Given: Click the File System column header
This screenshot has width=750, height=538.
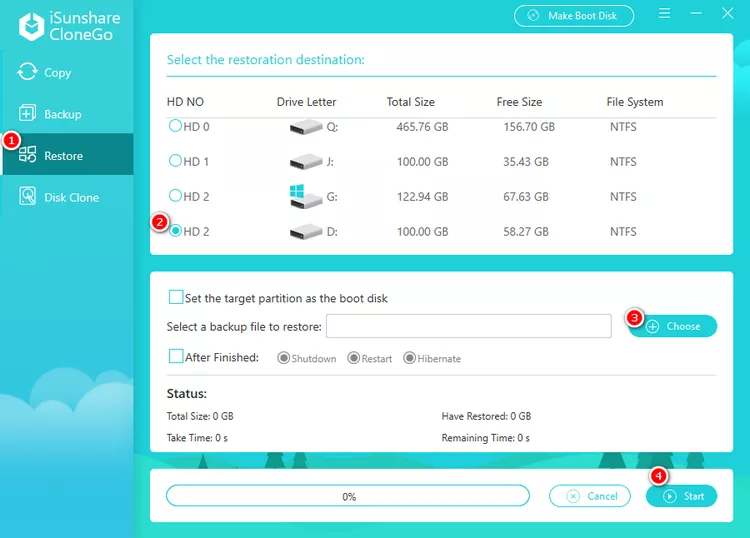Looking at the screenshot, I should [635, 102].
